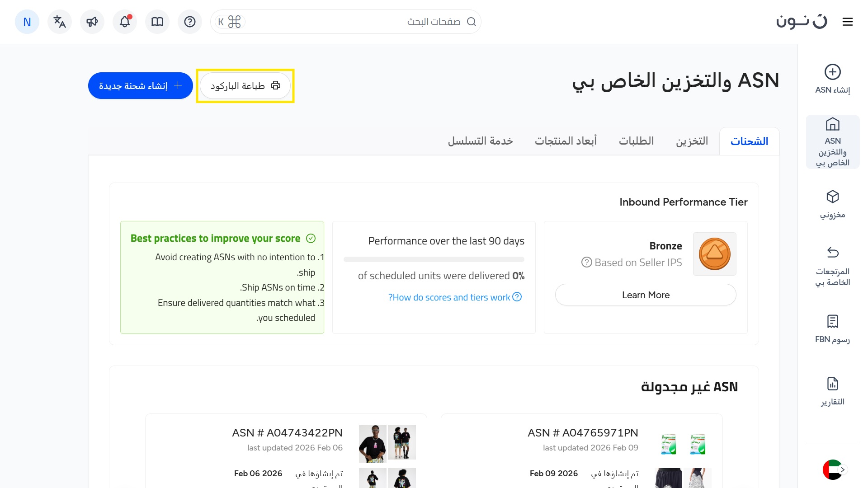This screenshot has height=488, width=868.
Task: Open the guide book icon
Action: pyautogui.click(x=157, y=22)
